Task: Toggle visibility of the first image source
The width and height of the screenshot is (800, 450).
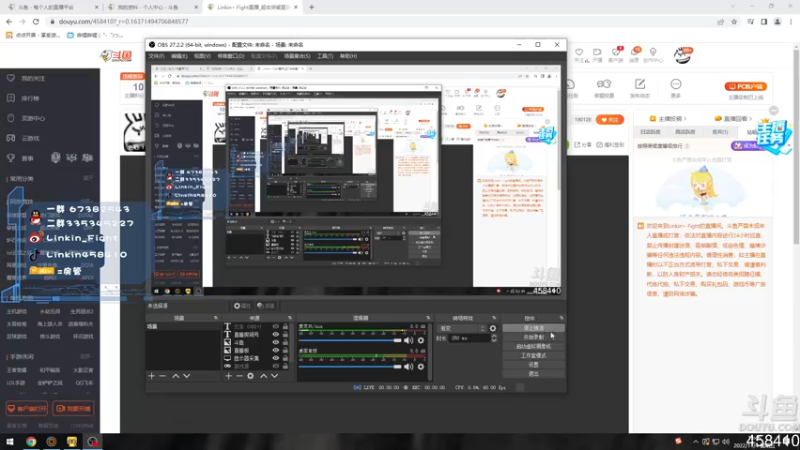Action: click(276, 342)
